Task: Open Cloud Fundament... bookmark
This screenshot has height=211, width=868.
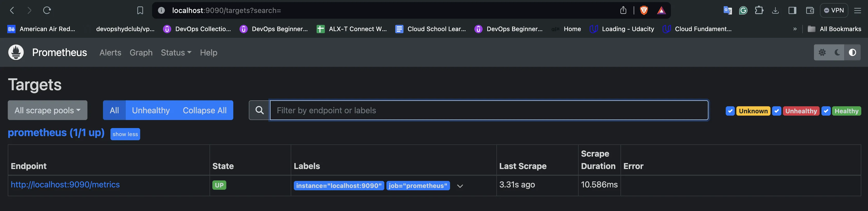Action: (x=697, y=29)
